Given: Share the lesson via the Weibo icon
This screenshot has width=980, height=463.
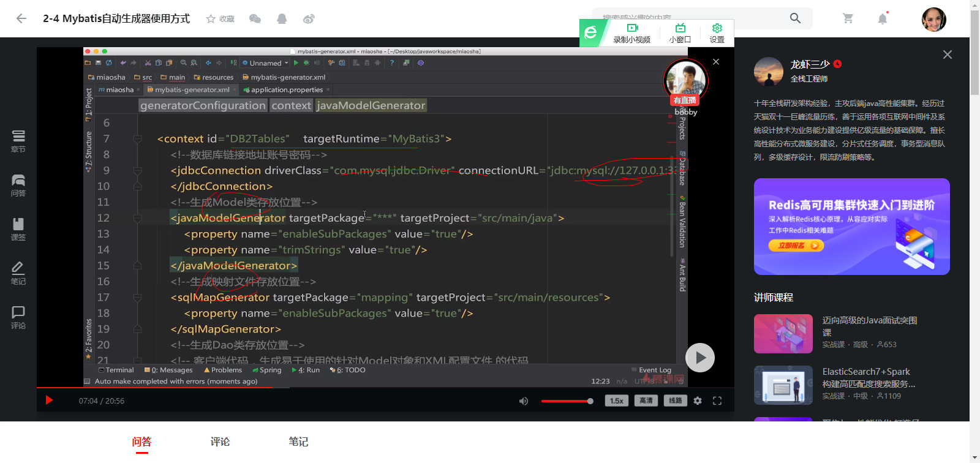Looking at the screenshot, I should (x=309, y=19).
